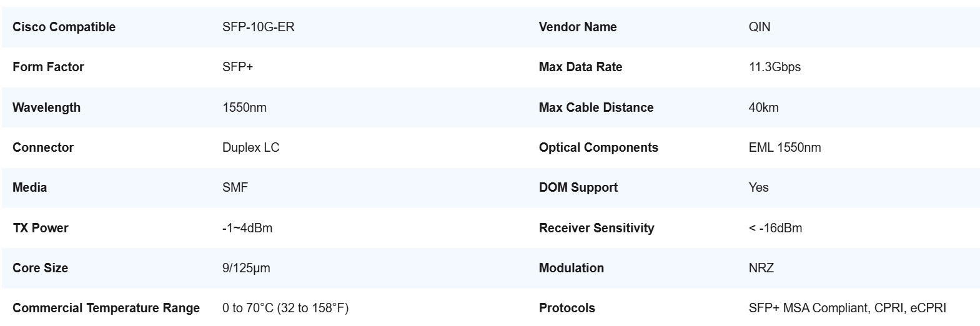Click the NRZ modulation value
Image resolution: width=980 pixels, height=326 pixels.
(761, 268)
